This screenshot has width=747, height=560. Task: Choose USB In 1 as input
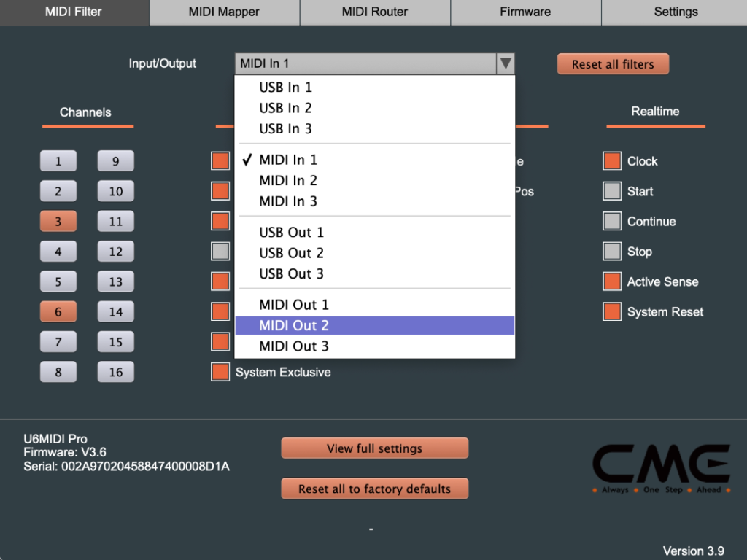[285, 87]
